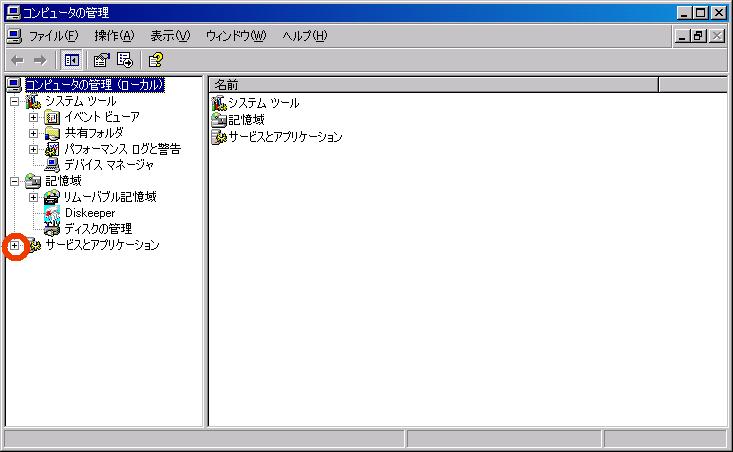Click the Export List toolbar icon
The width and height of the screenshot is (733, 452).
click(125, 60)
